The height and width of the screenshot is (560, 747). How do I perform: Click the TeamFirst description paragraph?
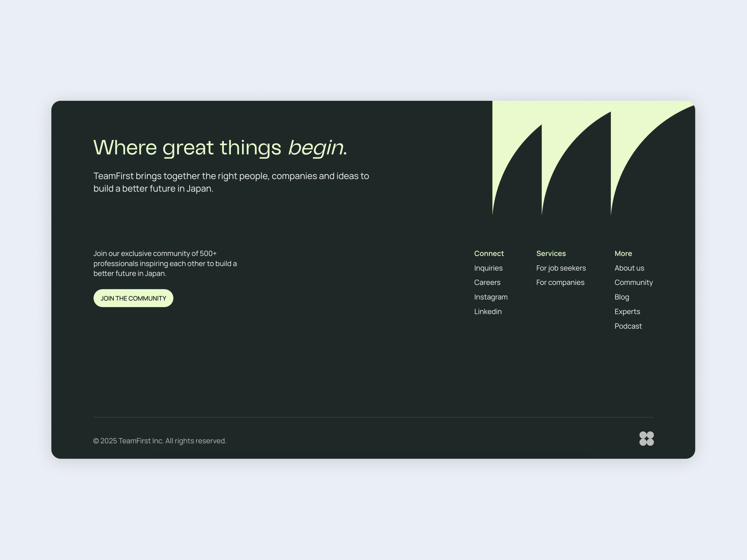(231, 182)
